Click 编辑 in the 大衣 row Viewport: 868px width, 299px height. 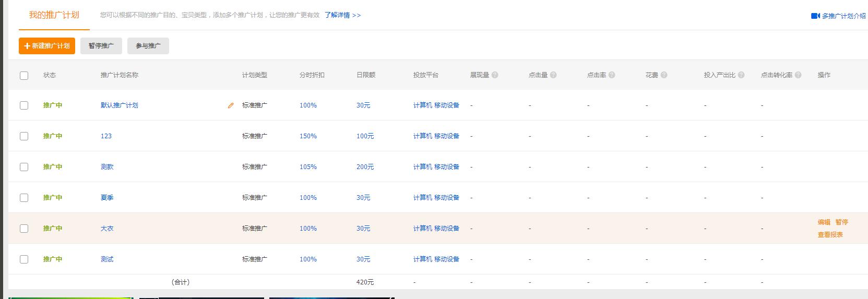(x=824, y=222)
